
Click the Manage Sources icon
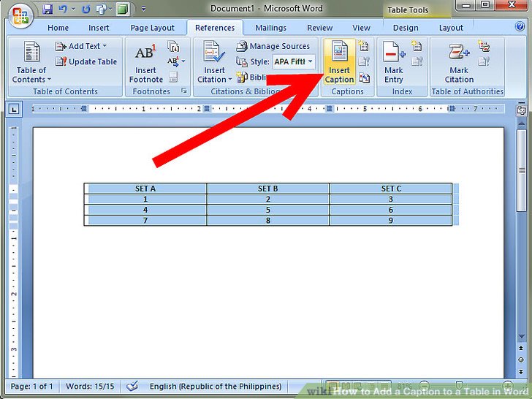pos(242,46)
